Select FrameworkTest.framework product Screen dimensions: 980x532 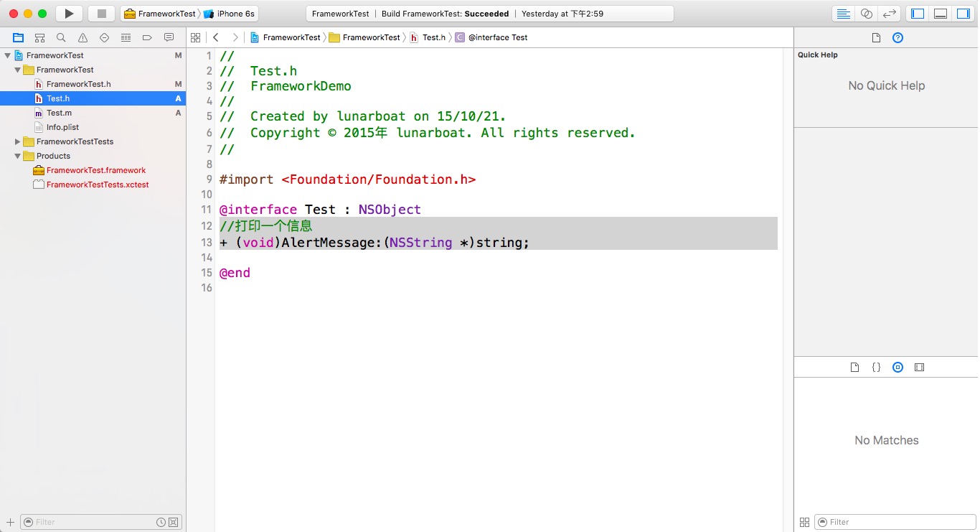(x=93, y=170)
